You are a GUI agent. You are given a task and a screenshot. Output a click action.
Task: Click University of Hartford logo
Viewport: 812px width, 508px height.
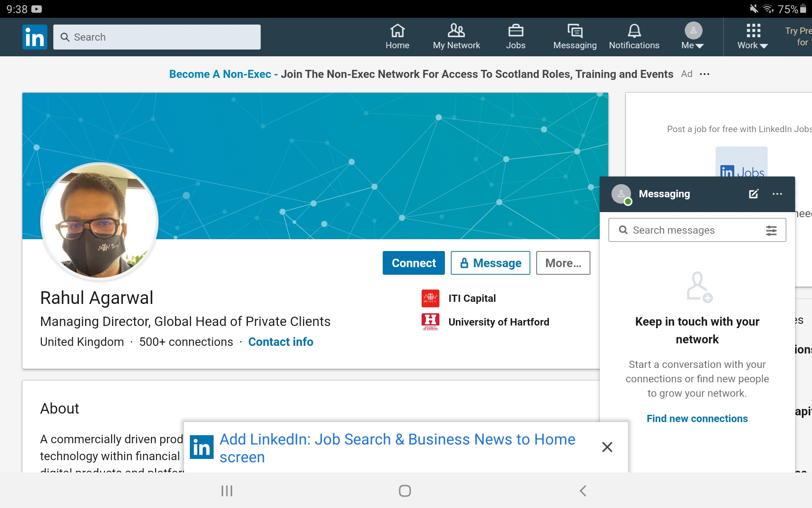click(431, 322)
